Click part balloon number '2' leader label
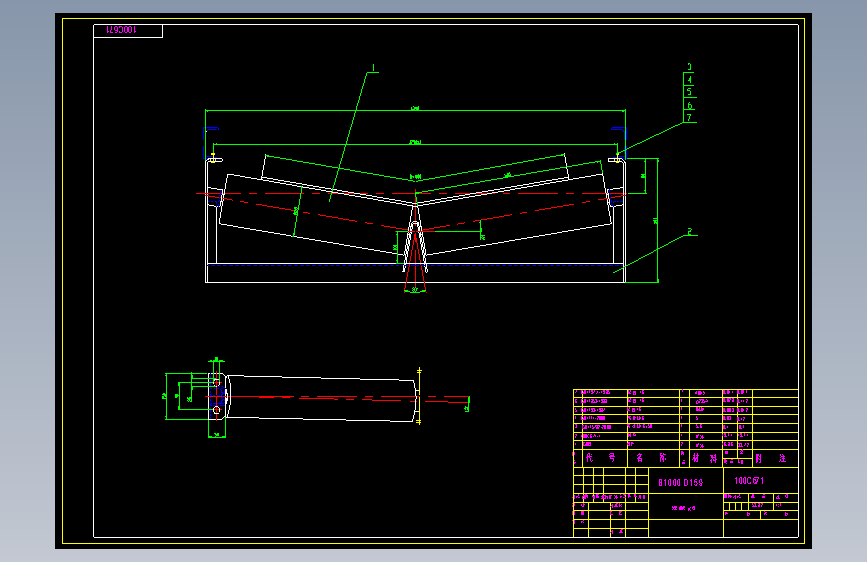This screenshot has width=867, height=562. [690, 231]
